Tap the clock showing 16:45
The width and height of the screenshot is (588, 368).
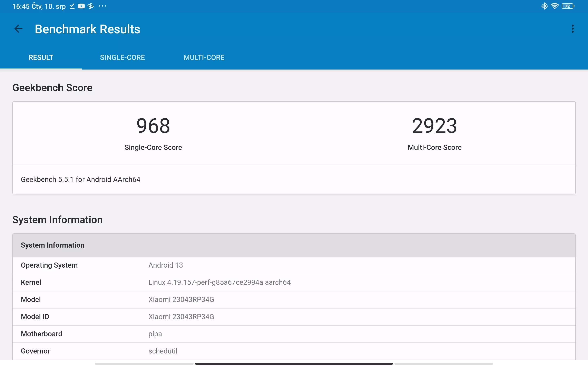[x=21, y=6]
